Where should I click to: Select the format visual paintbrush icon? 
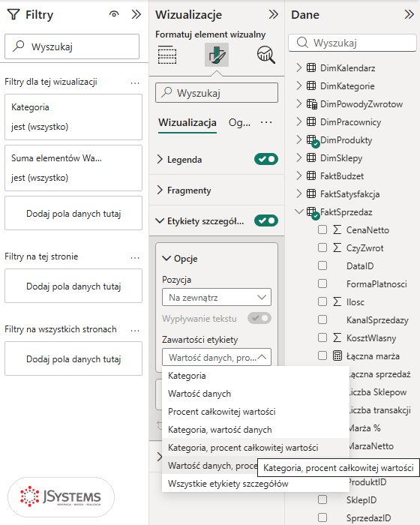pos(217,55)
